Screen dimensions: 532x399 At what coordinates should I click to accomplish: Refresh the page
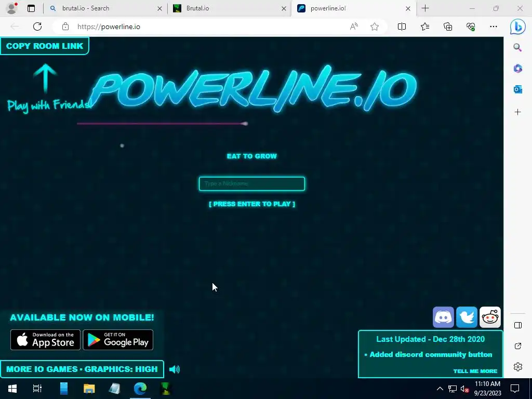pos(37,26)
